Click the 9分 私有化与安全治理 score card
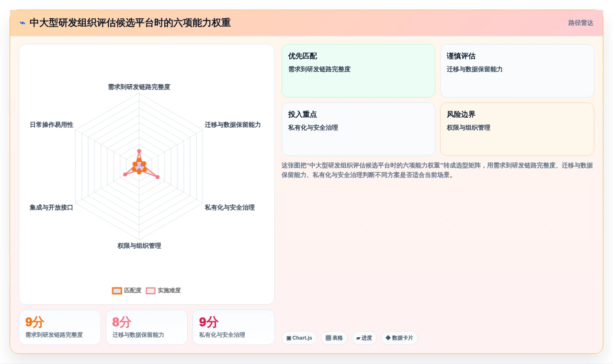This screenshot has width=613, height=364. pyautogui.click(x=234, y=327)
